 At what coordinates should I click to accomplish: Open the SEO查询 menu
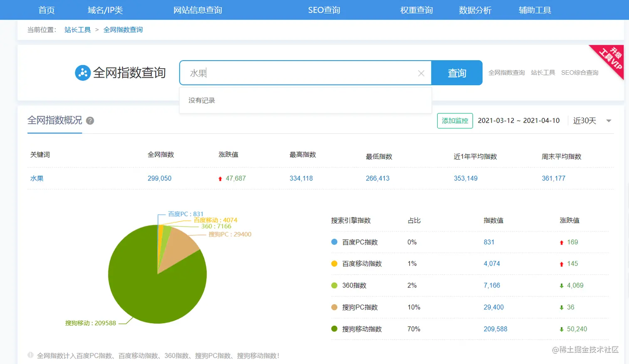(x=324, y=10)
